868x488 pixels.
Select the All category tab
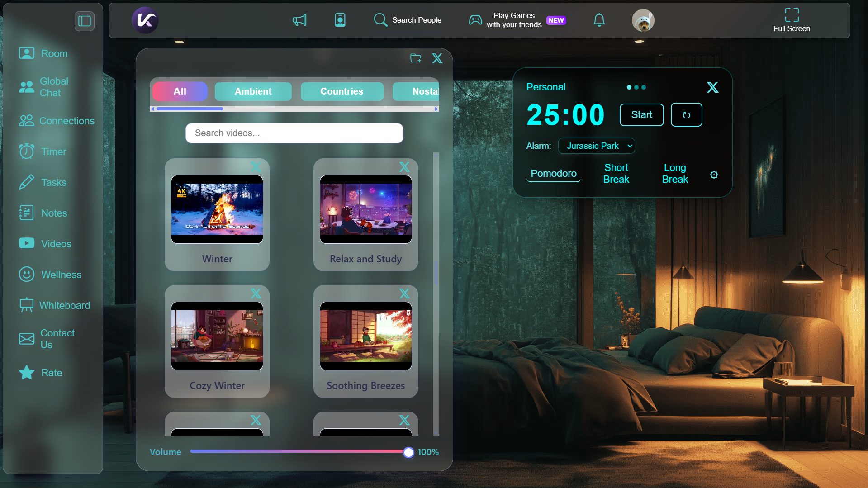tap(180, 91)
